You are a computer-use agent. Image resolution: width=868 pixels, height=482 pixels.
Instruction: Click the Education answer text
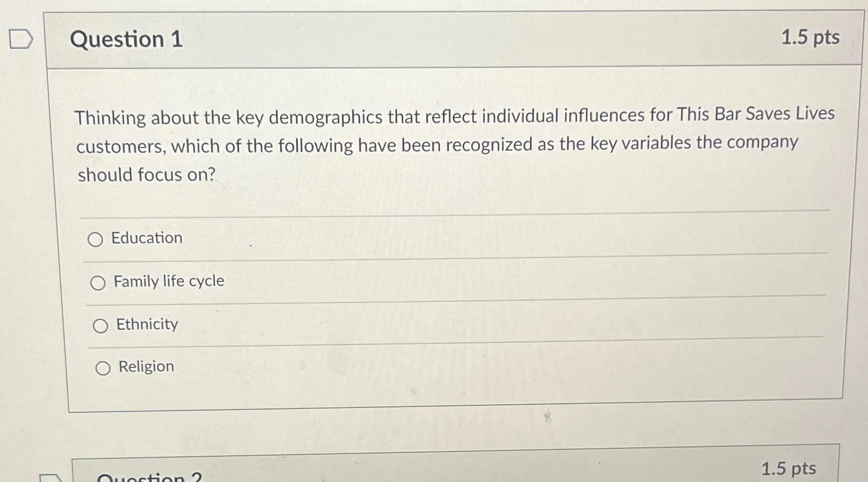146,238
